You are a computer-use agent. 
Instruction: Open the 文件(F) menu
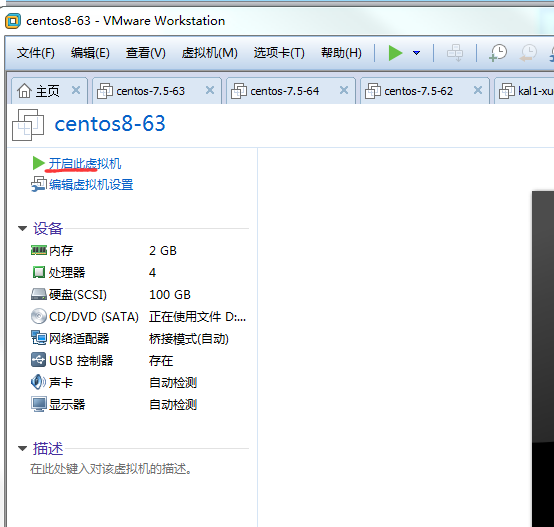tap(36, 53)
